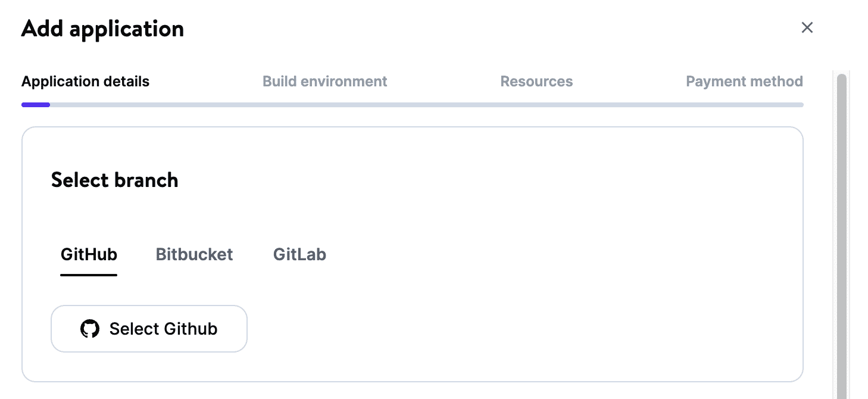Click the Add application heading
The image size is (868, 399).
[x=102, y=28]
